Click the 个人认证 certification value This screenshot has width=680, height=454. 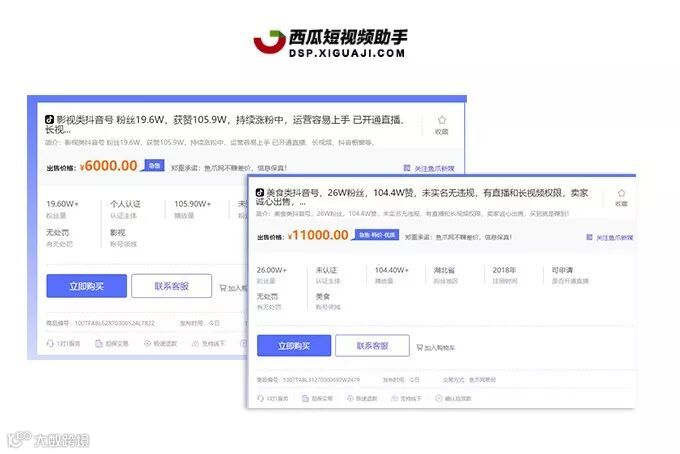(x=125, y=203)
